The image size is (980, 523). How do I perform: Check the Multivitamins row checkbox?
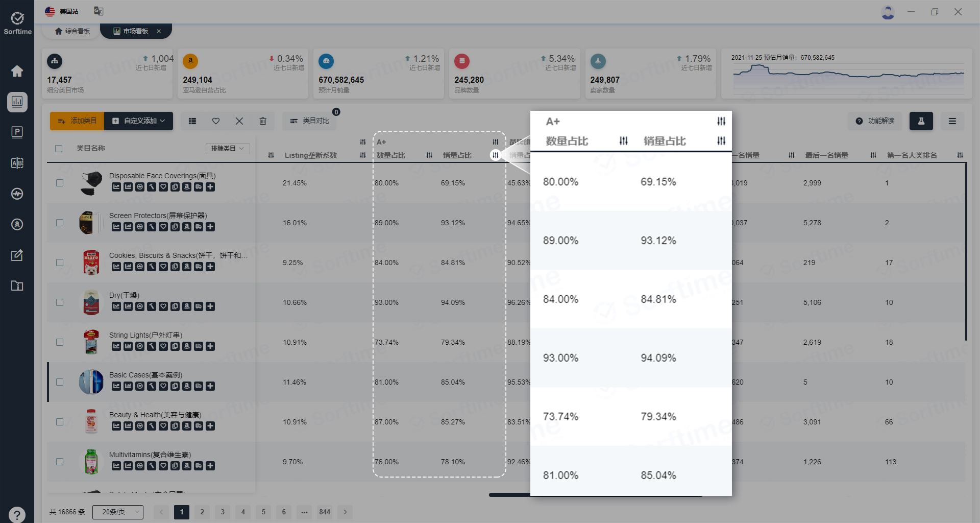tap(60, 462)
